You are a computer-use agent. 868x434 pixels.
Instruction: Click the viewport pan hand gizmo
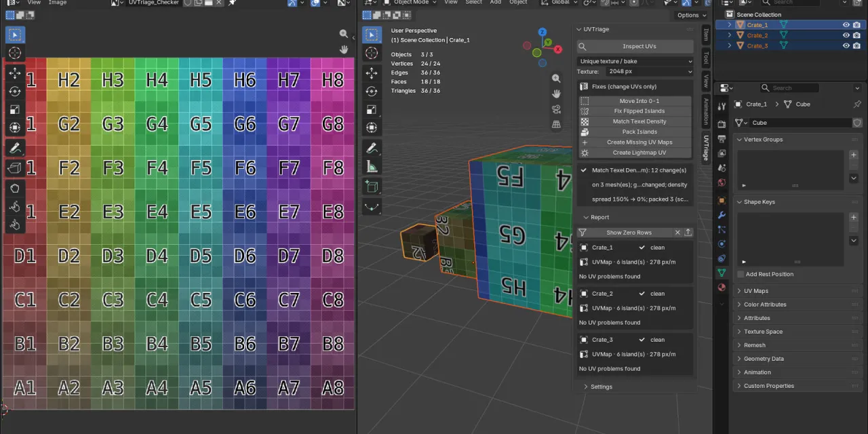coord(556,94)
